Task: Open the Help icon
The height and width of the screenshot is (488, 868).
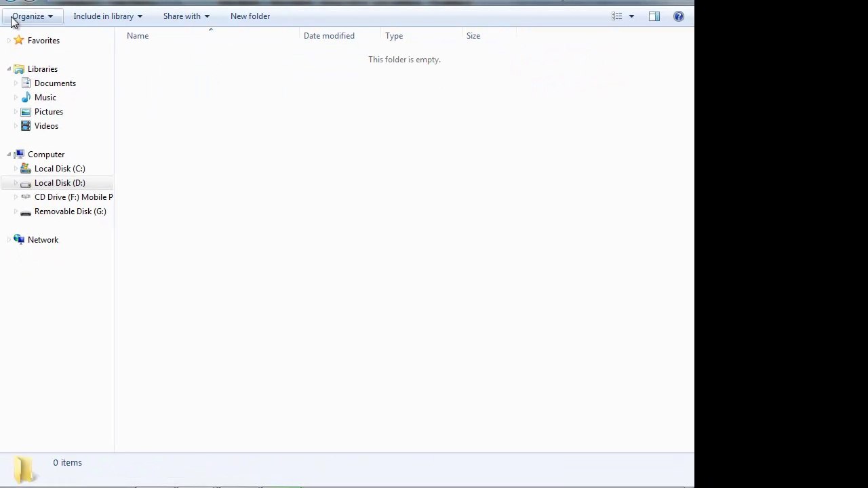Action: pos(679,16)
